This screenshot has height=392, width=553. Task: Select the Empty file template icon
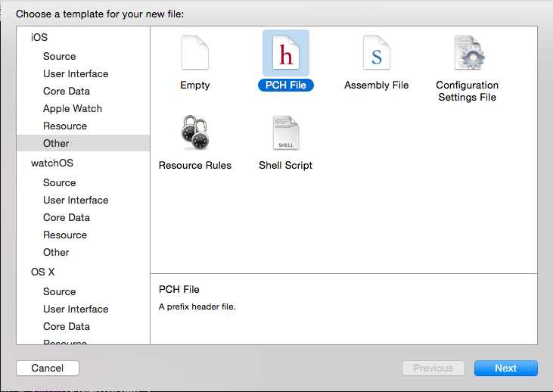click(194, 53)
